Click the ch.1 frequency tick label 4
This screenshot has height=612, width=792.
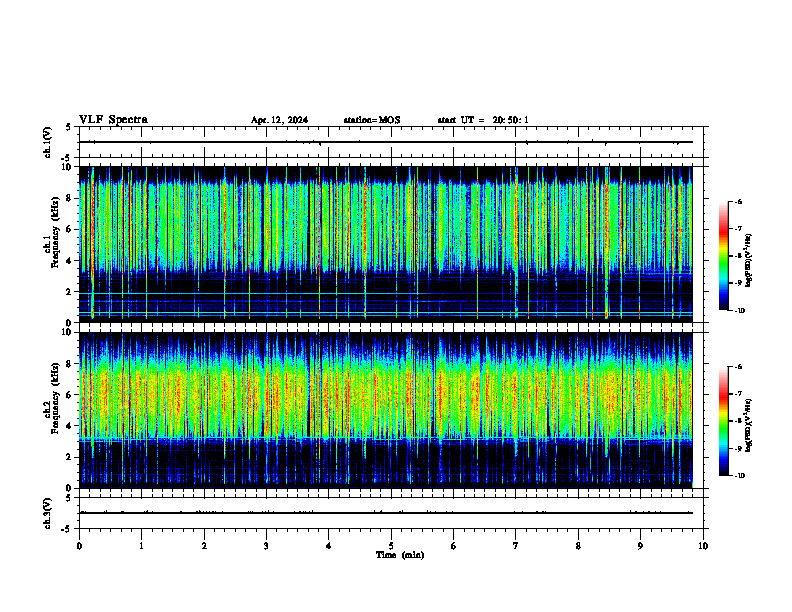[x=70, y=261]
